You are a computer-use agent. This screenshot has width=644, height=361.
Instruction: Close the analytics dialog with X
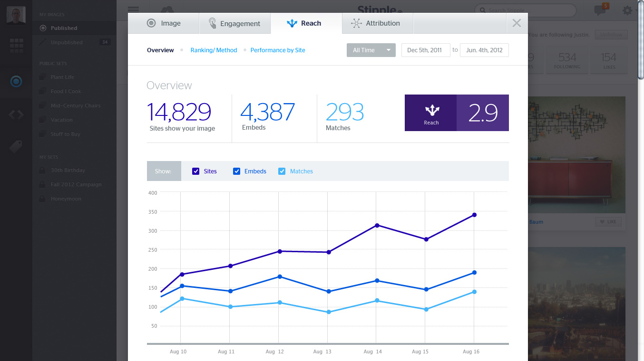[x=517, y=23]
